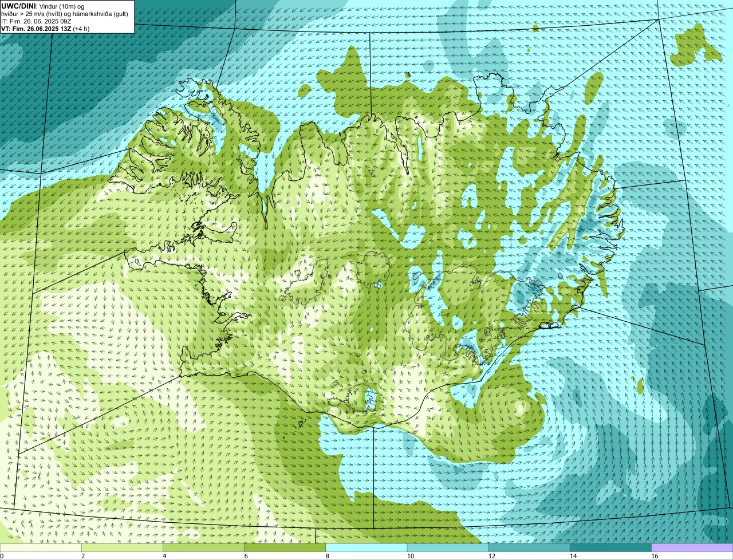733x560 pixels.
Task: Click the 'hviður > 25 m/s (hvítt)' description line
Action: (x=64, y=14)
